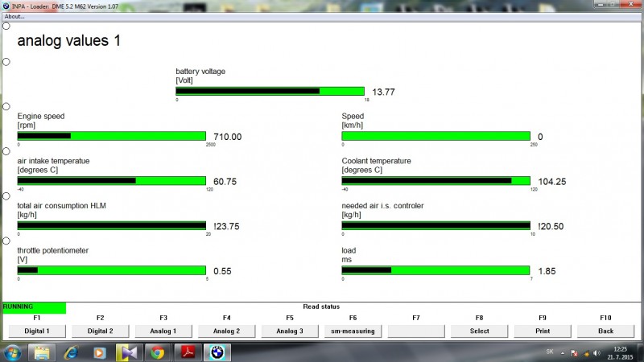This screenshot has width=644, height=362.
Task: Switch to the BMW INPA taskbar icon
Action: (x=217, y=353)
